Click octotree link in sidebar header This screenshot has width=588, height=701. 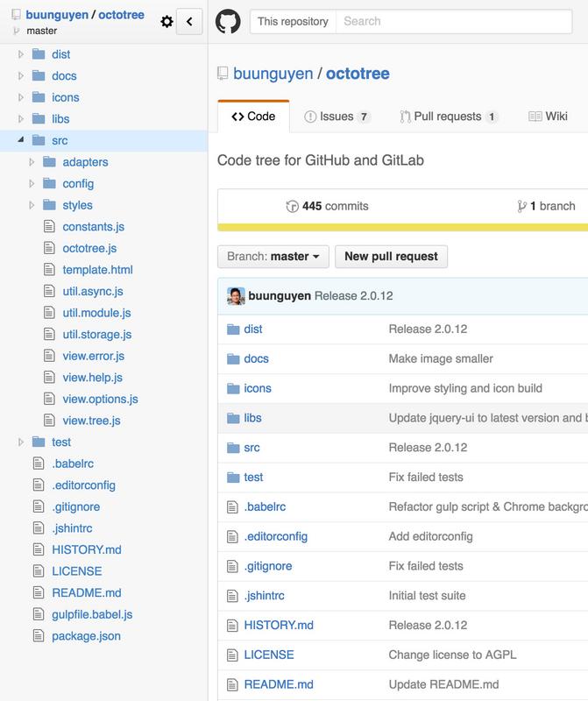coord(121,15)
